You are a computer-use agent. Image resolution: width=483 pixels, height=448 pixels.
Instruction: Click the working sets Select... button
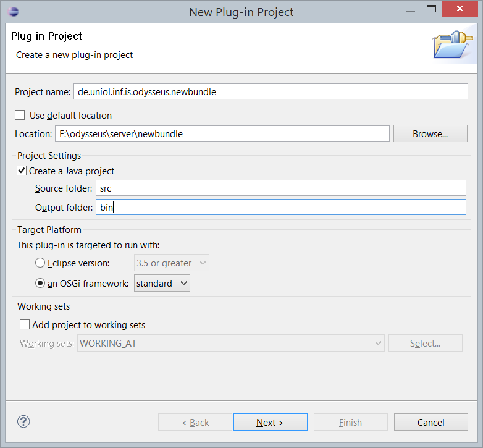click(x=426, y=343)
